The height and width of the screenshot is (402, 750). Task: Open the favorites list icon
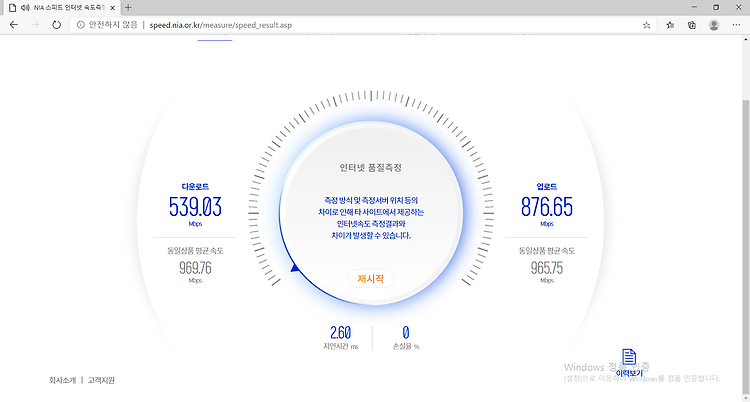(670, 25)
